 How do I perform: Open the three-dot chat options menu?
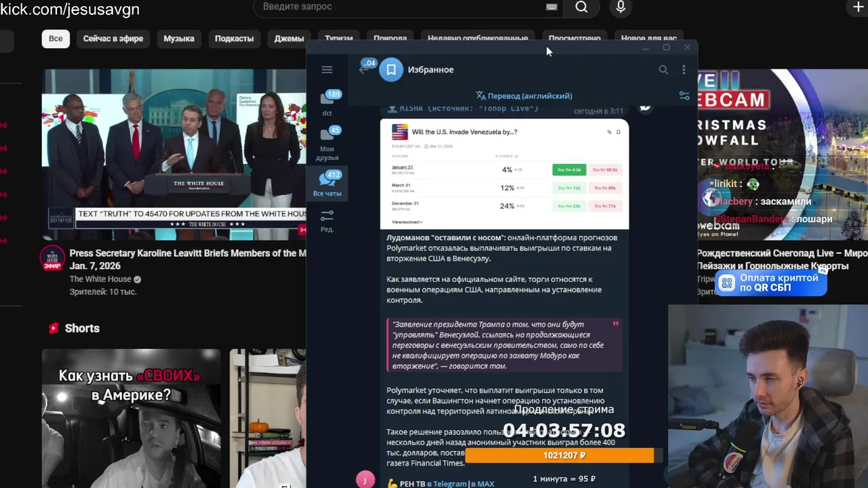(x=684, y=70)
